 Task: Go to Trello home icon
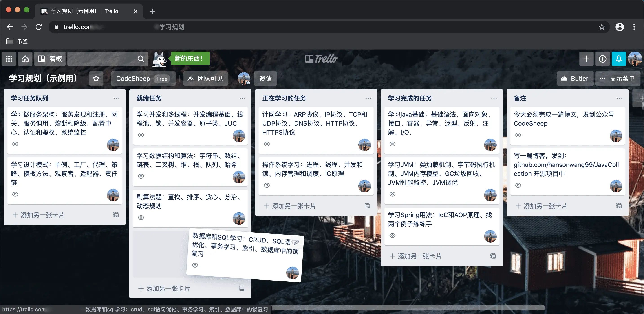[25, 59]
